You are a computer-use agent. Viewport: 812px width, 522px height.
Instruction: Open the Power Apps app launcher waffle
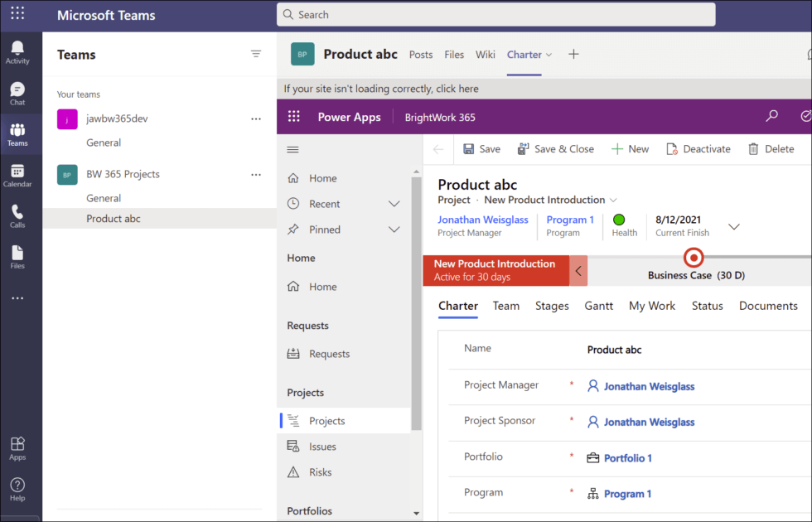[x=293, y=117]
